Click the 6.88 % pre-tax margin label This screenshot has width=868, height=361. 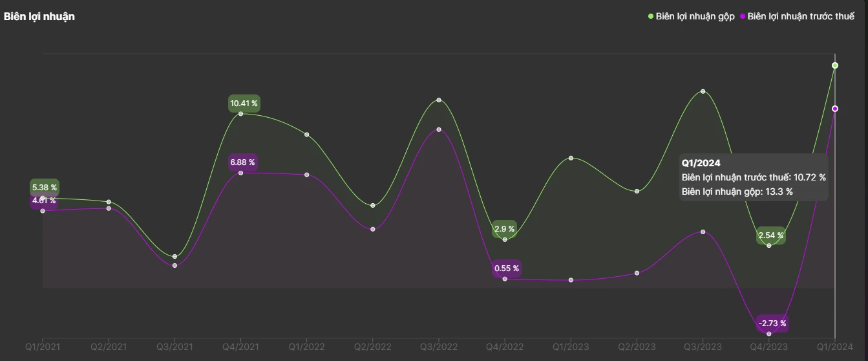coord(242,162)
